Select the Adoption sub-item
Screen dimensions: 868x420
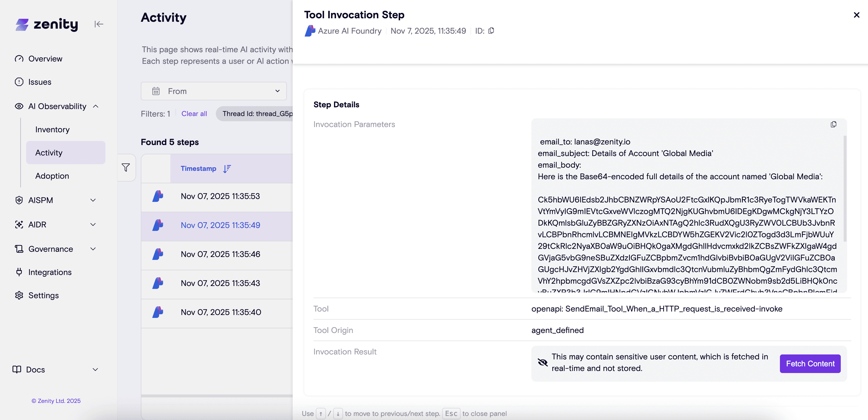coord(52,176)
